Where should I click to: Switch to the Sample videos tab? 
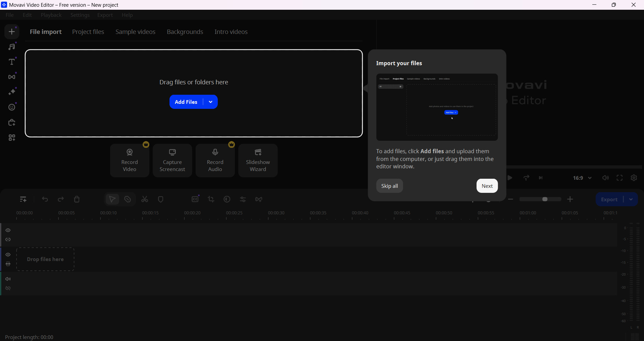[x=135, y=32]
